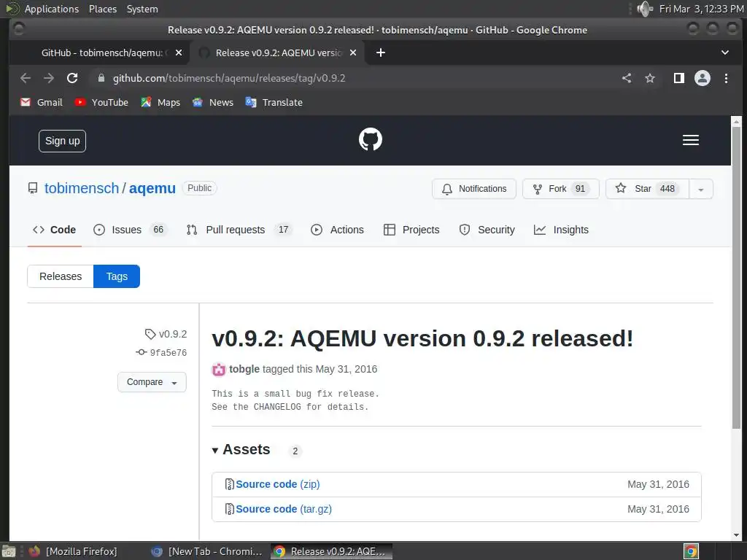Click the share icon in the address bar
The image size is (747, 560).
coord(627,78)
